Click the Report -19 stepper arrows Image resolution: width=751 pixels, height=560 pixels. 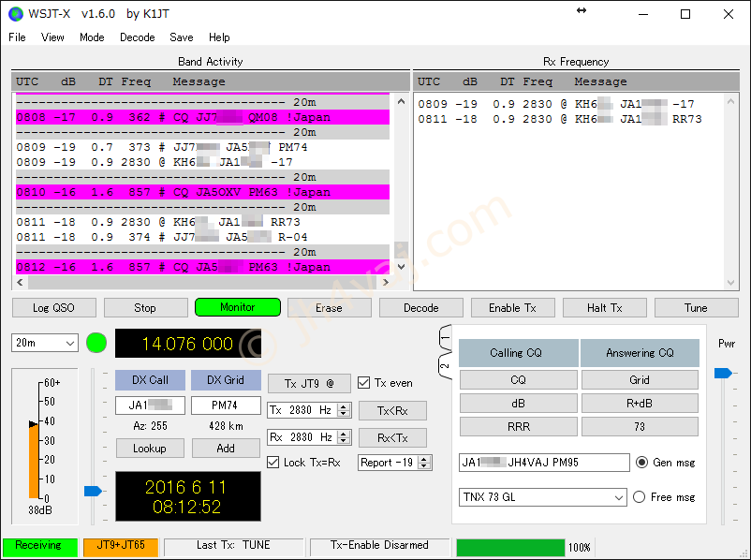424,463
